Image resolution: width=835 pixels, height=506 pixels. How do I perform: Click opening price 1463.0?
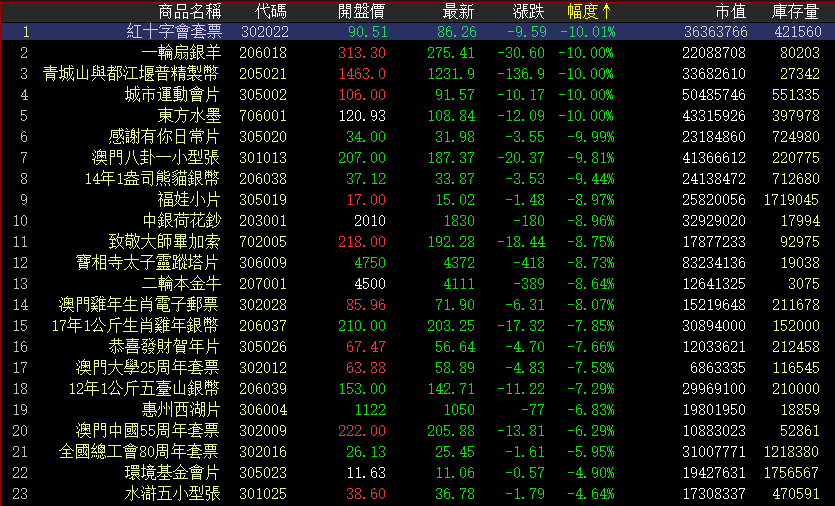(x=362, y=74)
